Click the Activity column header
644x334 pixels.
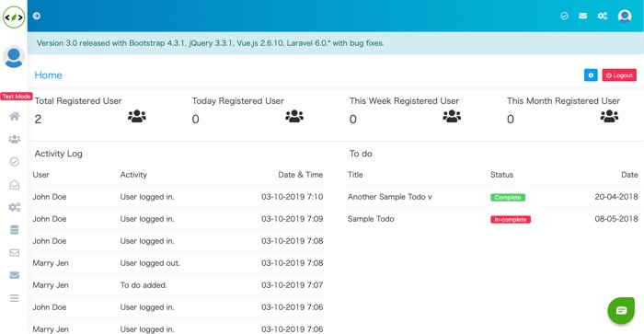point(133,175)
